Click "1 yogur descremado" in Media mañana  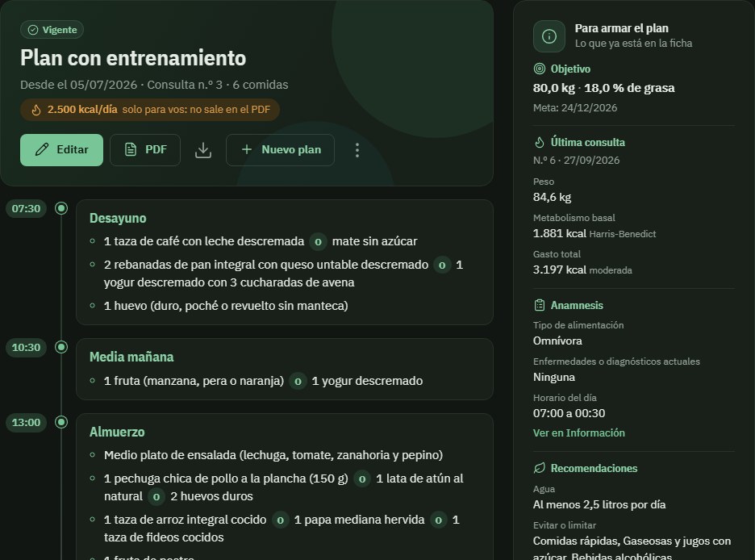click(x=367, y=381)
